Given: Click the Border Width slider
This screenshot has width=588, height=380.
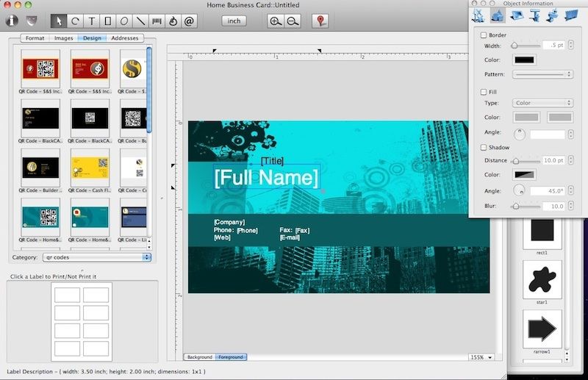Looking at the screenshot, I should 526,46.
